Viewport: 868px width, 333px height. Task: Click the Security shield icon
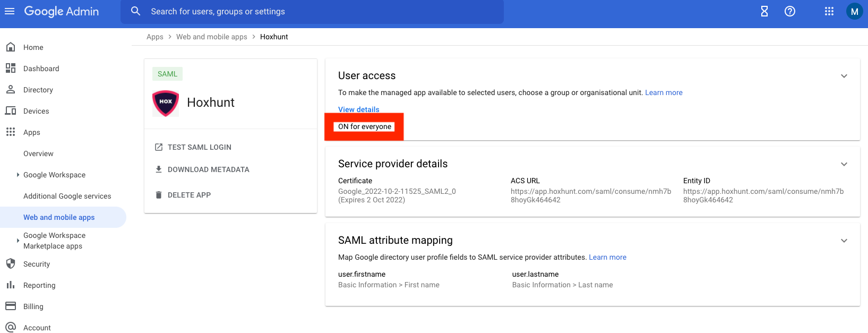(x=11, y=264)
